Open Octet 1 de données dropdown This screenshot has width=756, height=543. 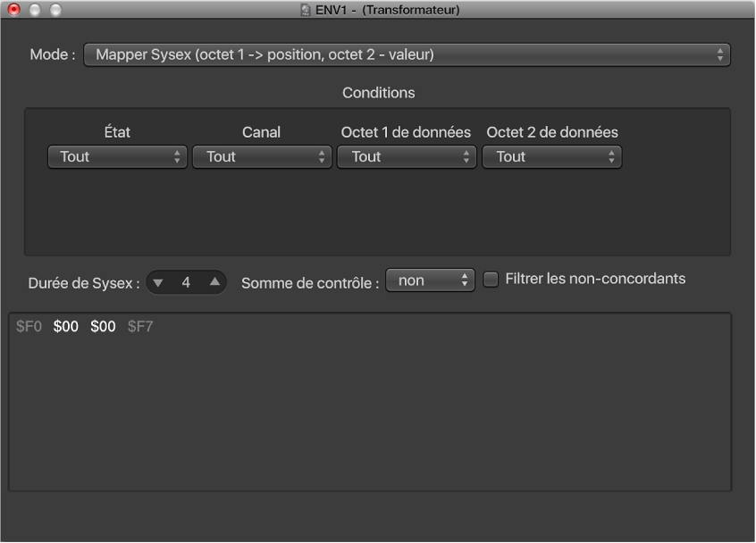coord(407,157)
